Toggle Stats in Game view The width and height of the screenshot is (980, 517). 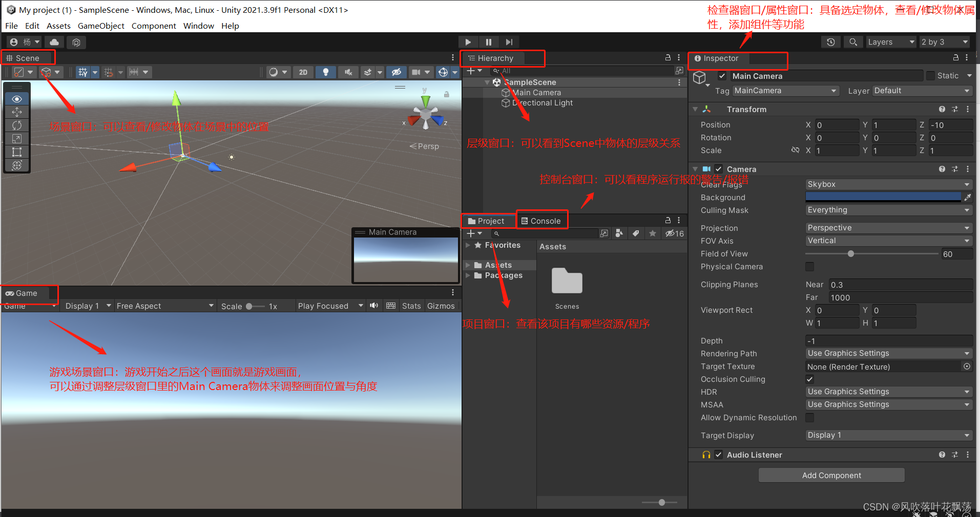(x=411, y=306)
